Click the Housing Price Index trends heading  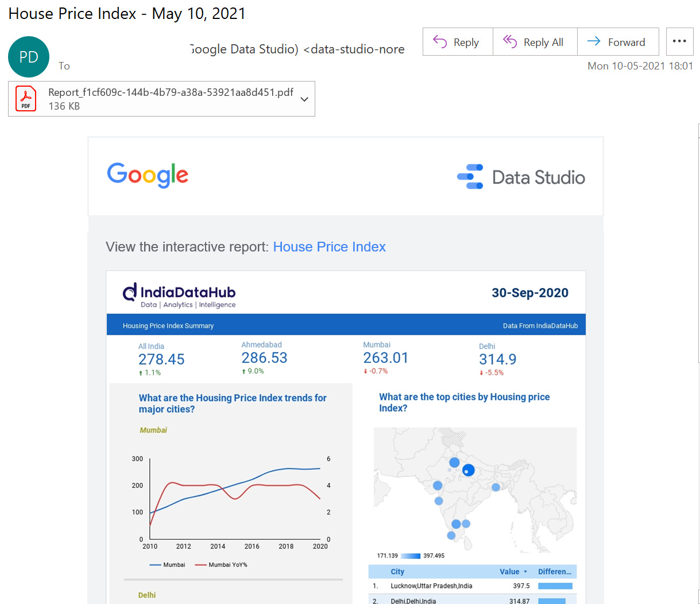(x=233, y=404)
